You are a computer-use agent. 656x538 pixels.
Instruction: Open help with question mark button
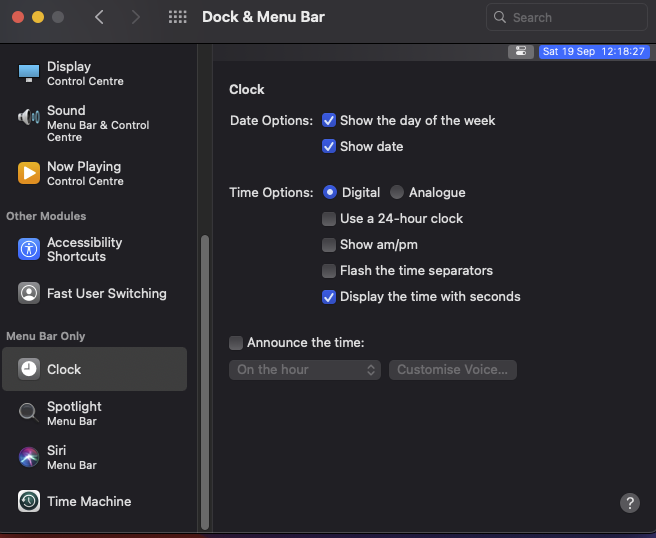coord(630,503)
